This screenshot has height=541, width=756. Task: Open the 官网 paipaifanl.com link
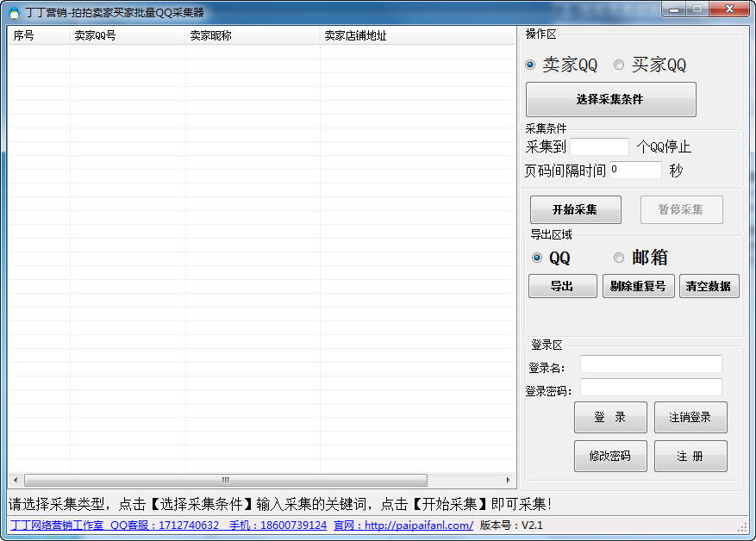click(403, 525)
